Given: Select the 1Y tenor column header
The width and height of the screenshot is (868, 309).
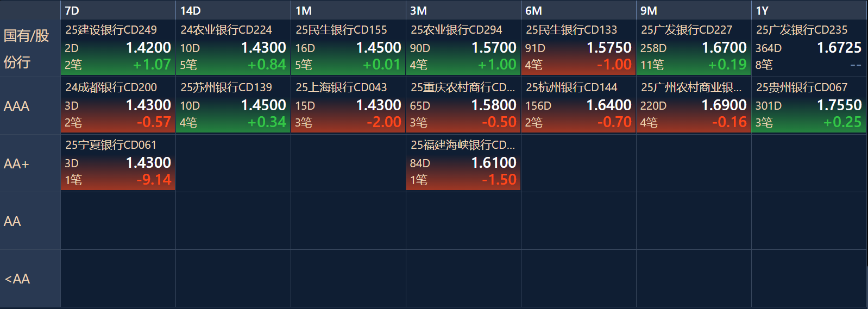Looking at the screenshot, I should click(809, 10).
